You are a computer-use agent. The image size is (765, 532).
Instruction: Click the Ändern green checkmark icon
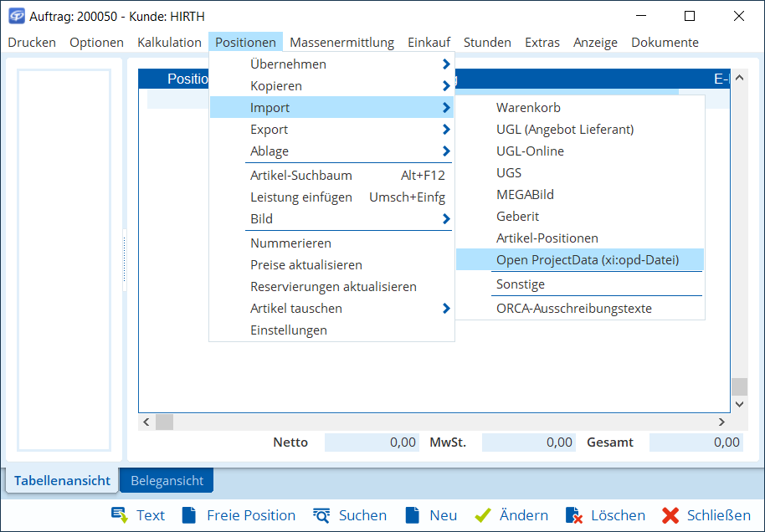tap(483, 515)
